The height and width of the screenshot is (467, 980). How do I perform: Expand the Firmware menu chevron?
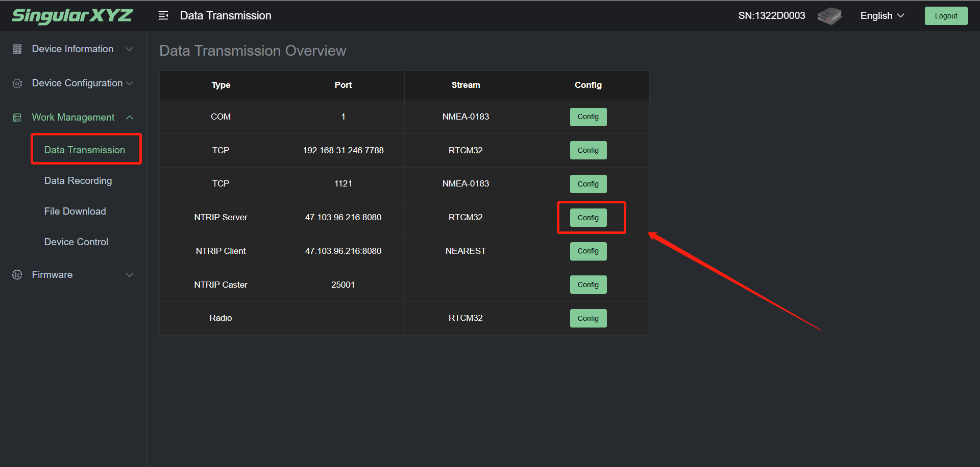tap(130, 275)
